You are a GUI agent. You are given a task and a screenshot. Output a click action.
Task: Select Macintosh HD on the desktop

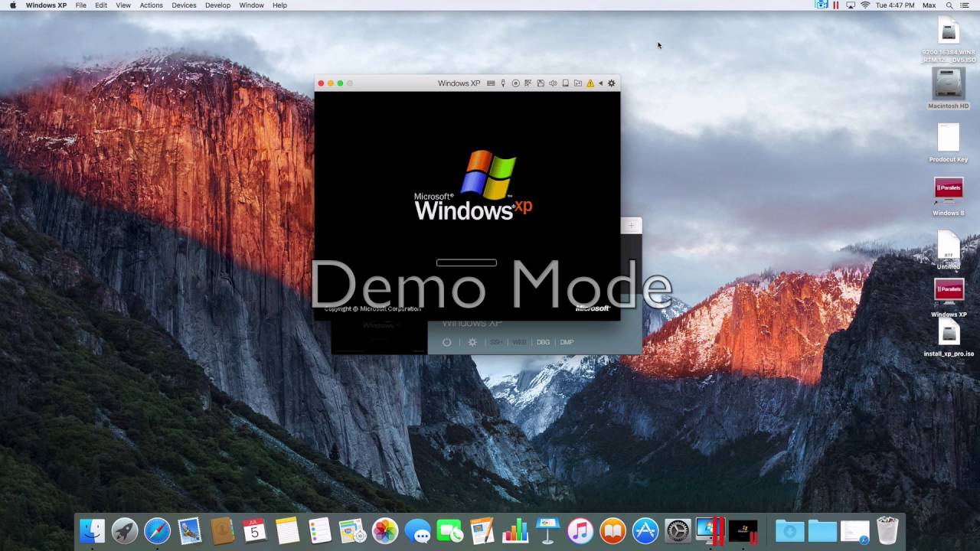pyautogui.click(x=949, y=89)
